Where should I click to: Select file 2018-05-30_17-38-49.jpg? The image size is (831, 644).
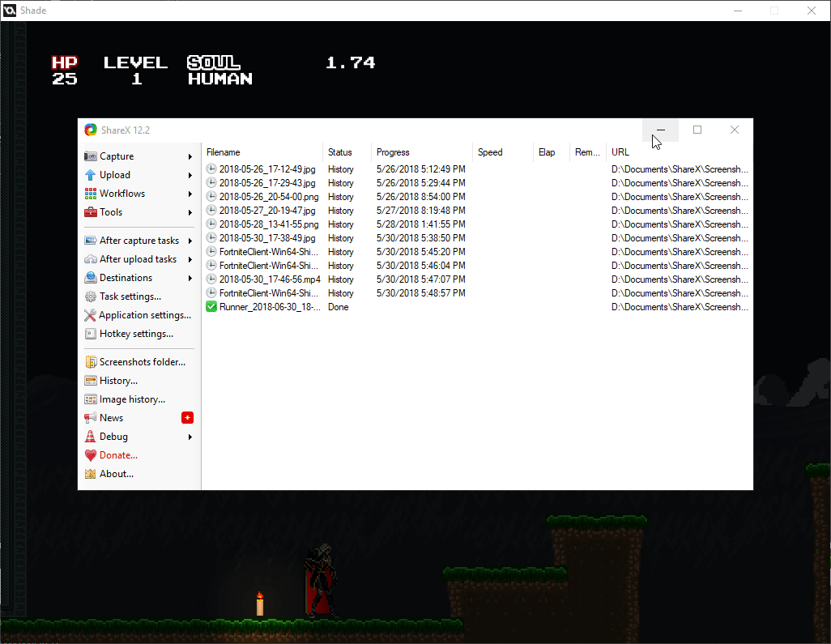coord(267,238)
